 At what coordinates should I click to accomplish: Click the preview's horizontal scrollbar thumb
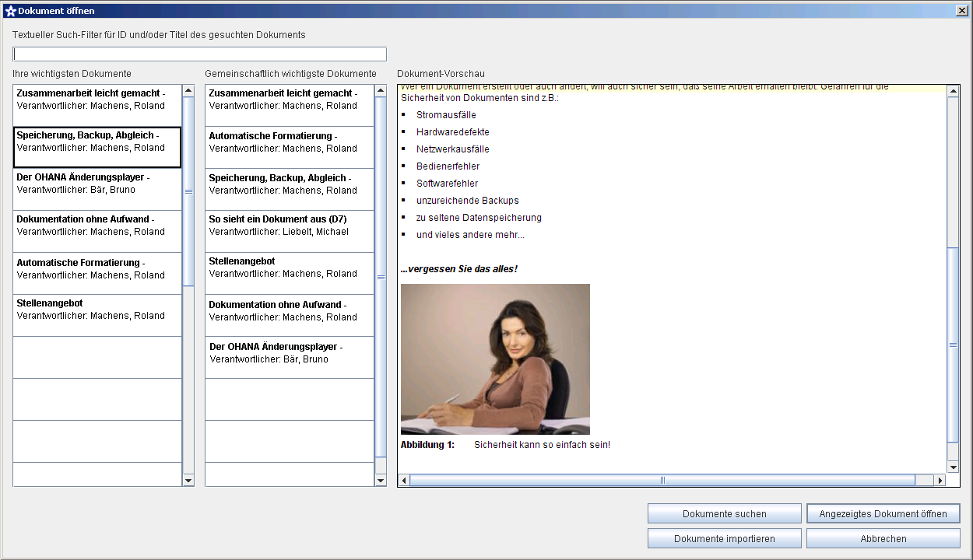click(x=662, y=481)
